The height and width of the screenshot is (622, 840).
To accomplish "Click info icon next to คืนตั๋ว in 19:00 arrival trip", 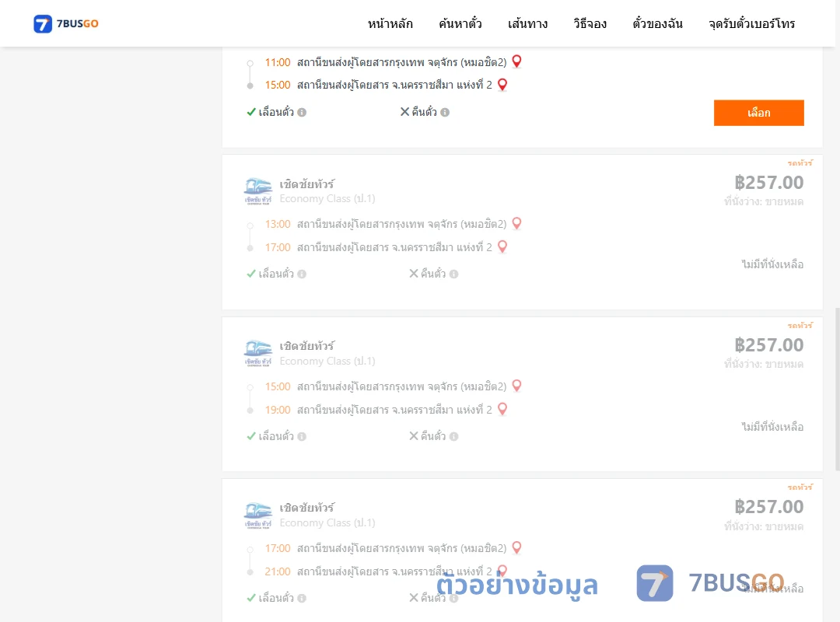I will tap(453, 436).
